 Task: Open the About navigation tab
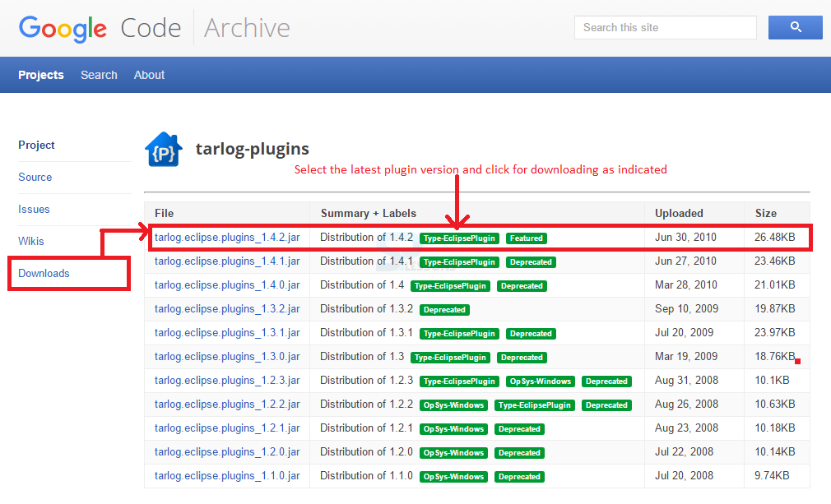click(149, 75)
